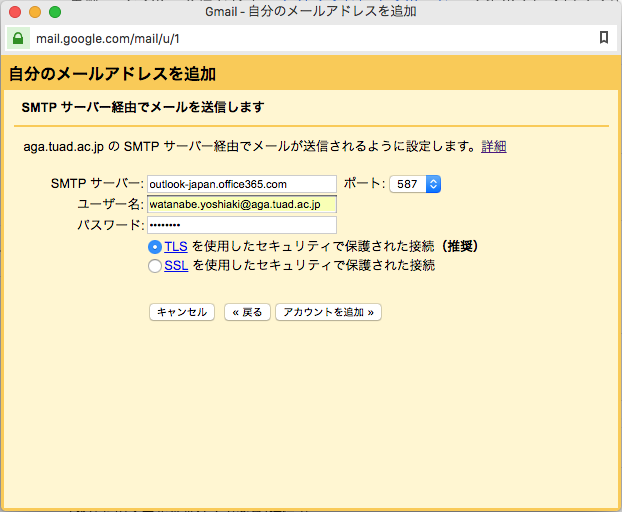Click the SMTP server input field
The height and width of the screenshot is (512, 622).
coord(242,184)
